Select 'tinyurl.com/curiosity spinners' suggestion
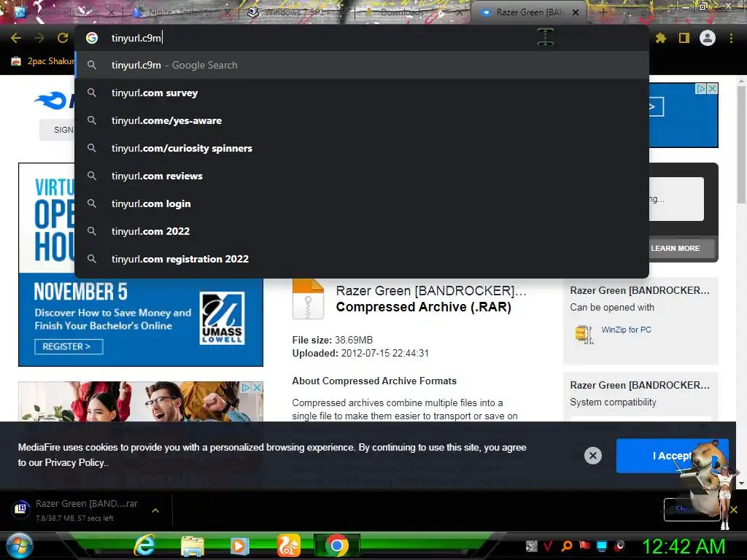 (362, 148)
